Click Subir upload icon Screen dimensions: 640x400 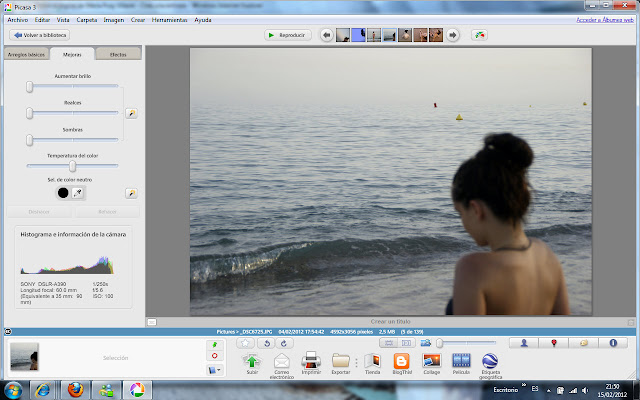click(x=252, y=364)
